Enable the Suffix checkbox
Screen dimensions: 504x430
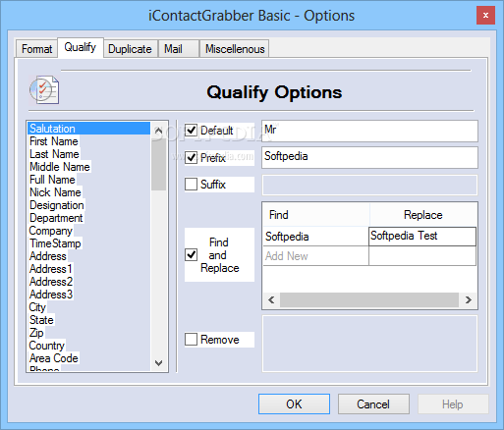coord(191,185)
